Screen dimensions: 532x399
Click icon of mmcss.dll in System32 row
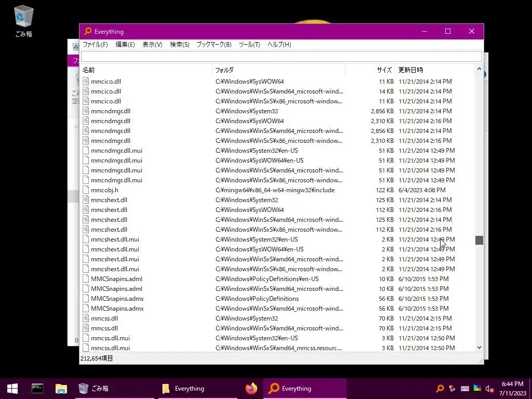(x=86, y=318)
